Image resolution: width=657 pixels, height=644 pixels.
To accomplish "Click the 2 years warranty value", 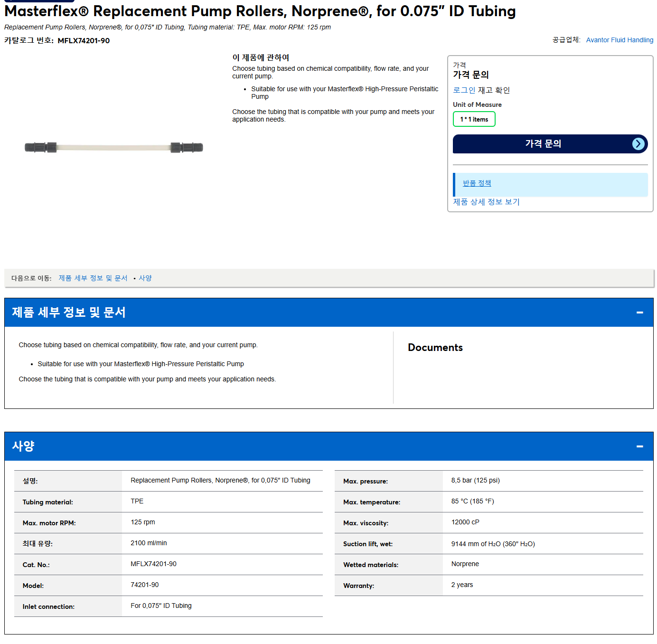I will 462,585.
